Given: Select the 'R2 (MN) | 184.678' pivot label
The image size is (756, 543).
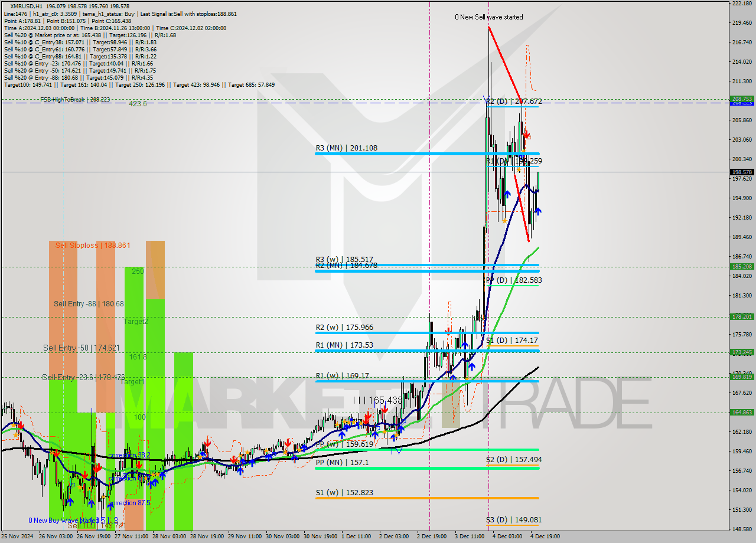Looking at the screenshot, I should click(x=346, y=266).
